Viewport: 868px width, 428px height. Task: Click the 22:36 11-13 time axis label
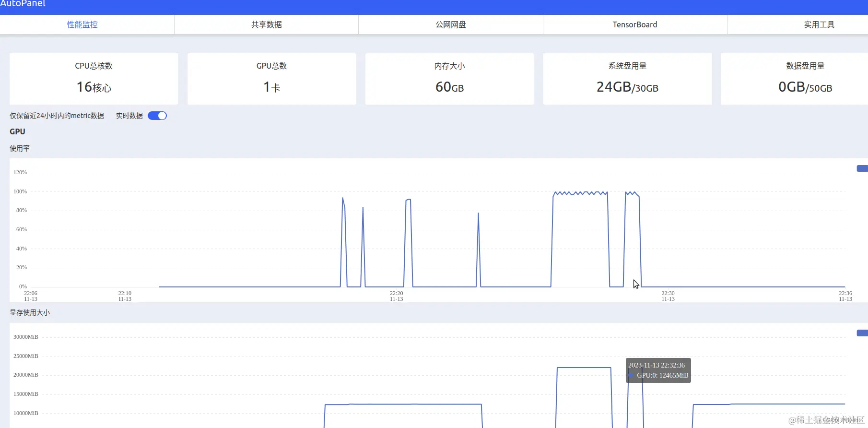845,296
